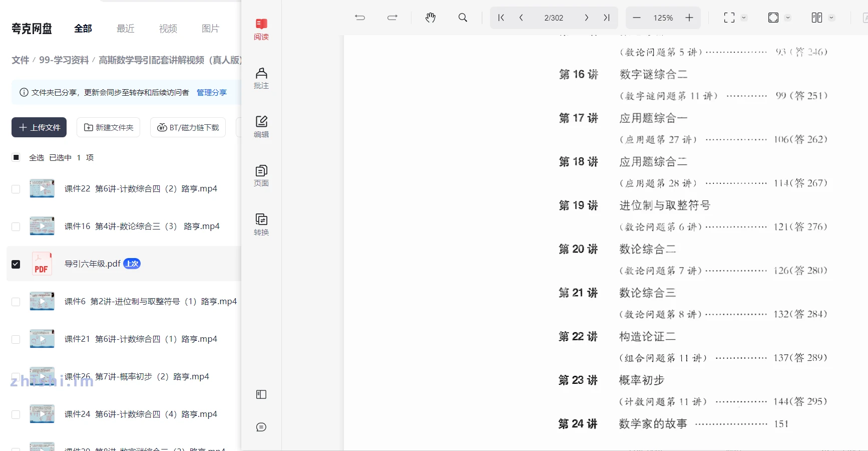Open the 转换 convert tool

261,224
